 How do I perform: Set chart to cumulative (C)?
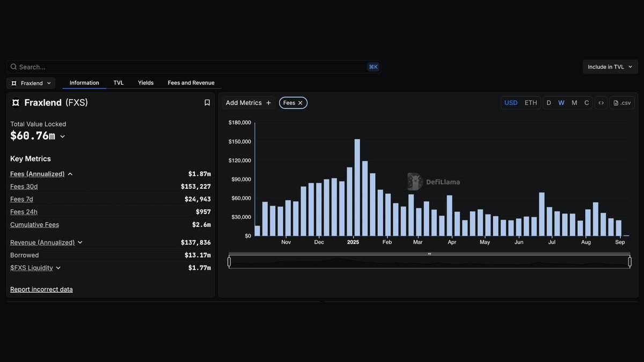click(587, 103)
